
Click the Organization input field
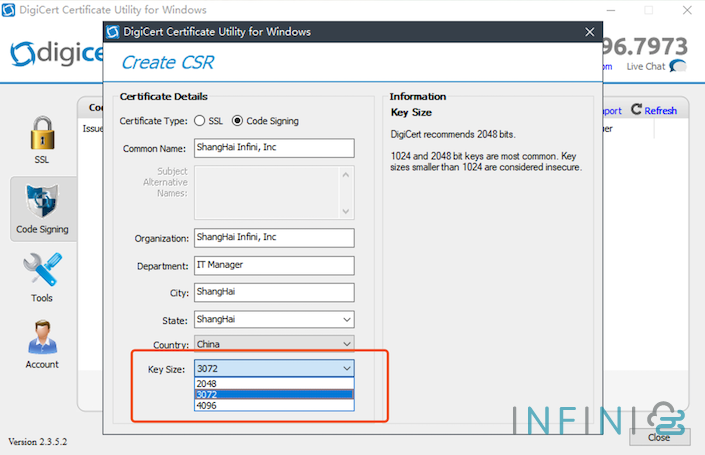coord(274,238)
